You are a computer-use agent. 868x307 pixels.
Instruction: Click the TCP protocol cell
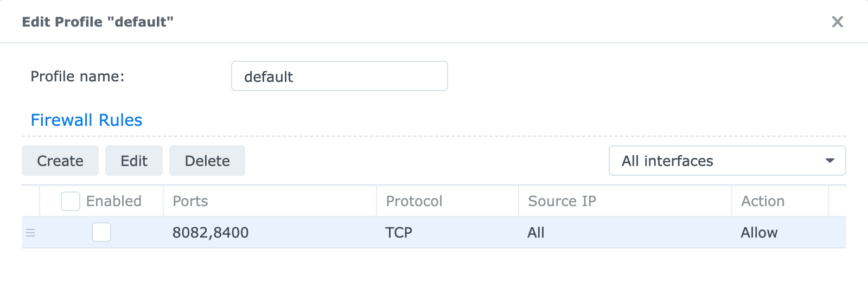click(399, 233)
